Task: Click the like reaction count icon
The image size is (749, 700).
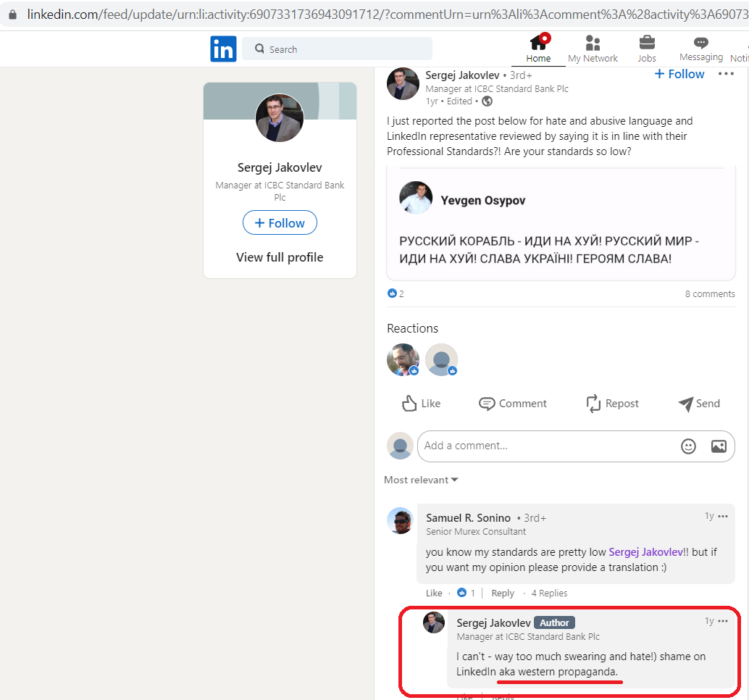Action: click(392, 293)
